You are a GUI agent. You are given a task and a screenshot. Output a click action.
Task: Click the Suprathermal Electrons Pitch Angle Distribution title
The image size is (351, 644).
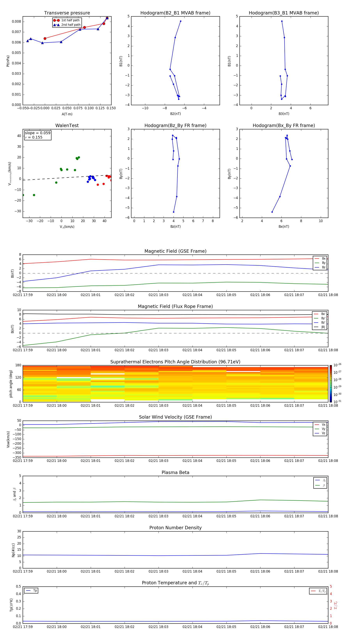[175, 362]
